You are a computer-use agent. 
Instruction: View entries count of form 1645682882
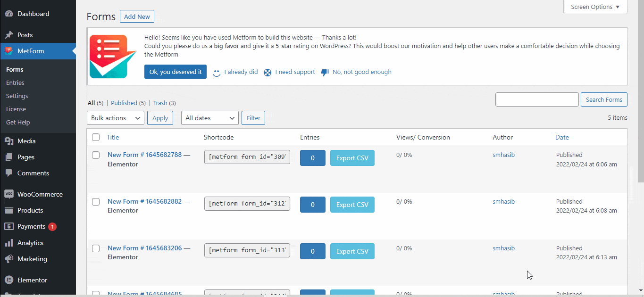tap(313, 205)
